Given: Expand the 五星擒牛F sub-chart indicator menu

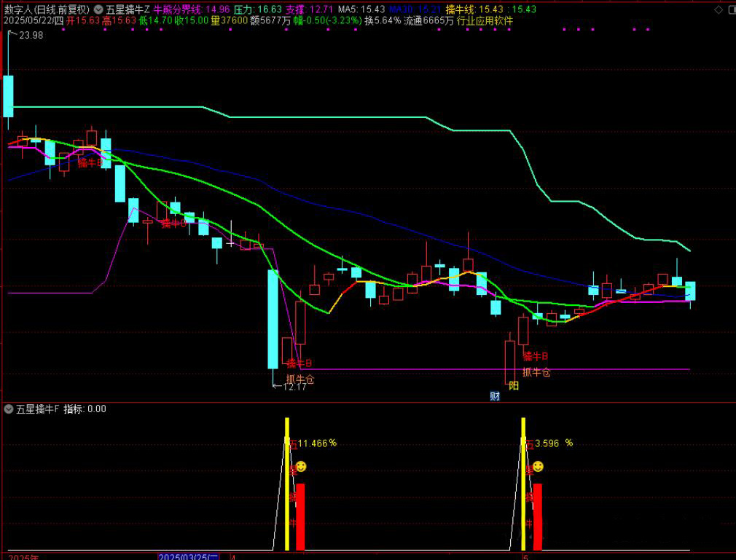Looking at the screenshot, I should 9,409.
